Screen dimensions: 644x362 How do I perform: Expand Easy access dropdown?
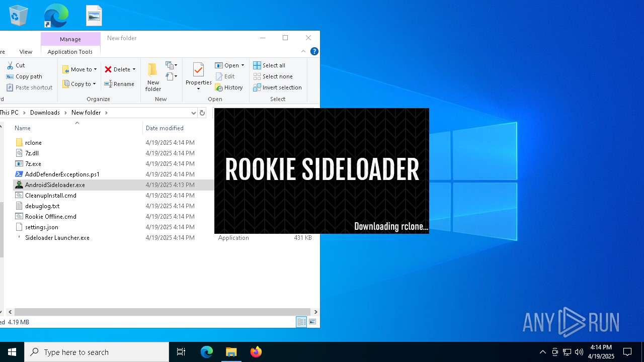tap(172, 76)
